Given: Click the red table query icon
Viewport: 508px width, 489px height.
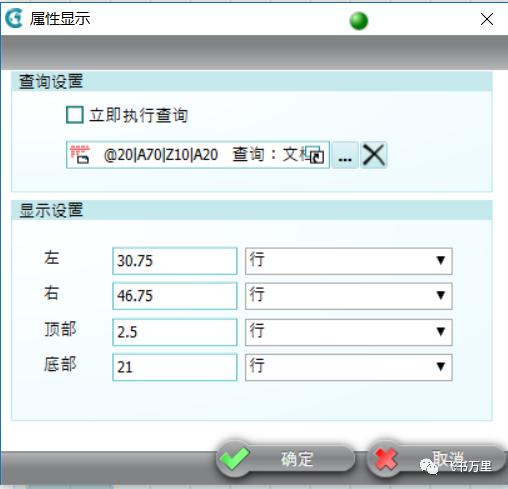Looking at the screenshot, I should [80, 154].
